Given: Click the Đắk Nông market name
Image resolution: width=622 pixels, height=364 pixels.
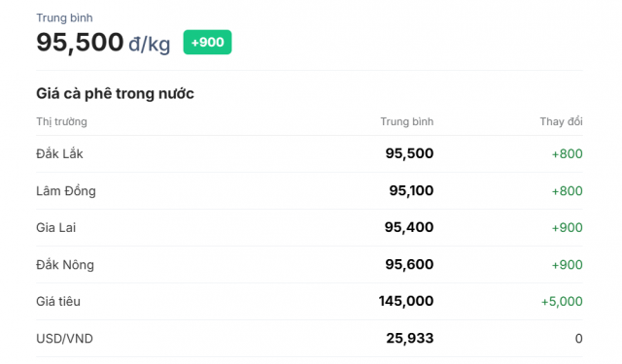Looking at the screenshot, I should click(x=65, y=264).
